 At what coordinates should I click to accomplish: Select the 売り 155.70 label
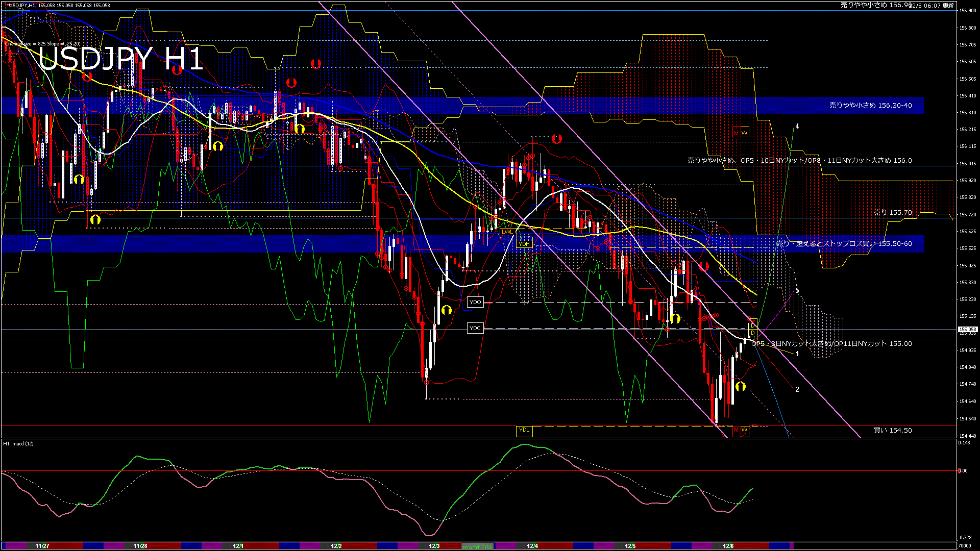(x=893, y=213)
